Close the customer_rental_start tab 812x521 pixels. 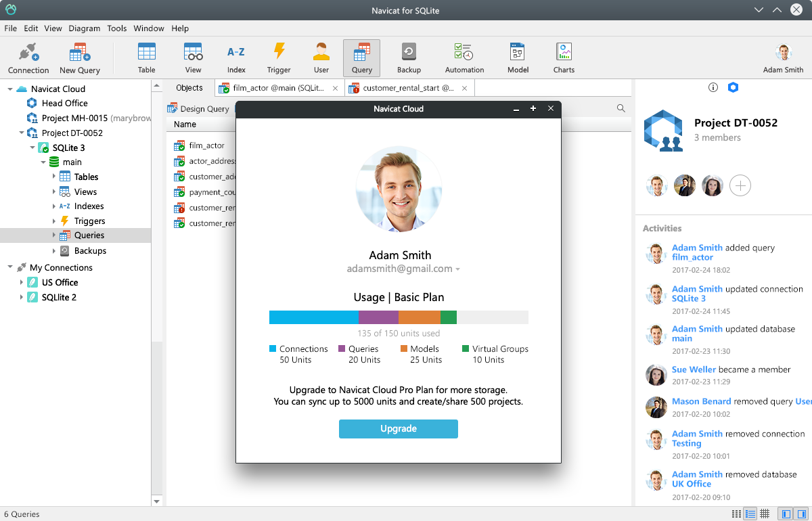coord(464,88)
